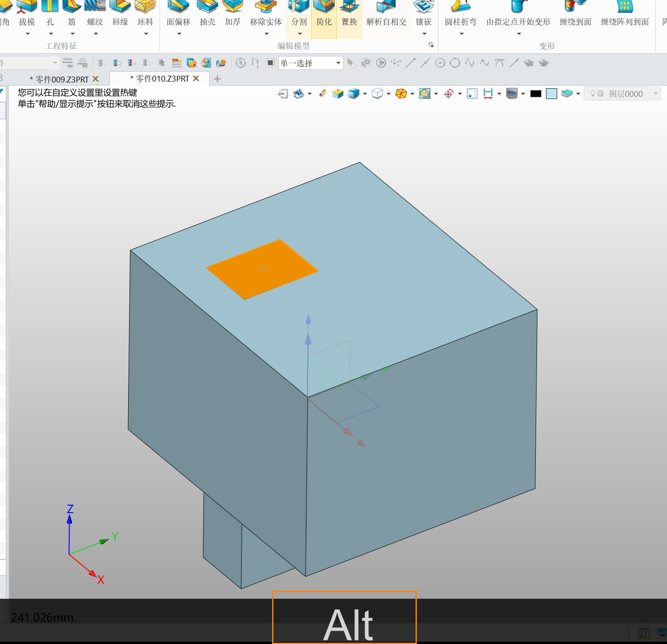Select the 拔模 (draft) tool
Image resolution: width=667 pixels, height=644 pixels.
(27, 13)
